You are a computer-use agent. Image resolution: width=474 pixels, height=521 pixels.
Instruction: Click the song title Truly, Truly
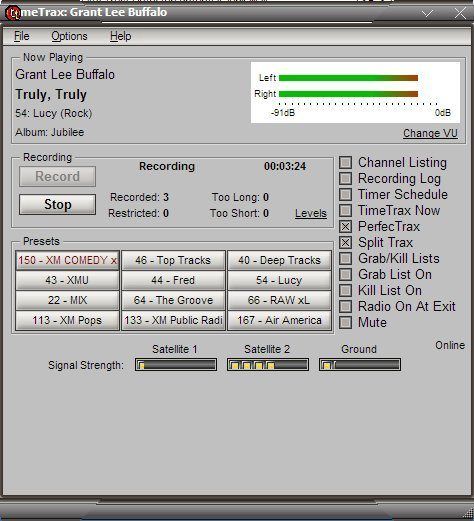[51, 95]
